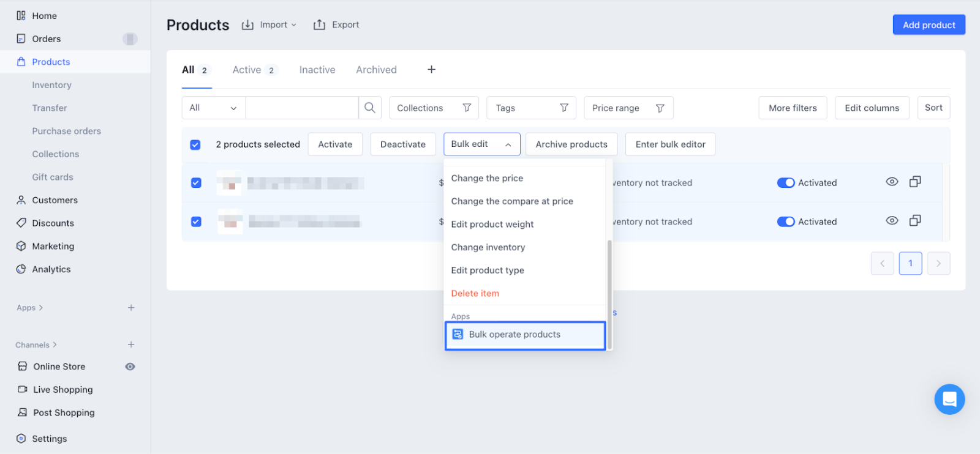View Online Store via eye icon
This screenshot has width=980, height=454.
[130, 367]
